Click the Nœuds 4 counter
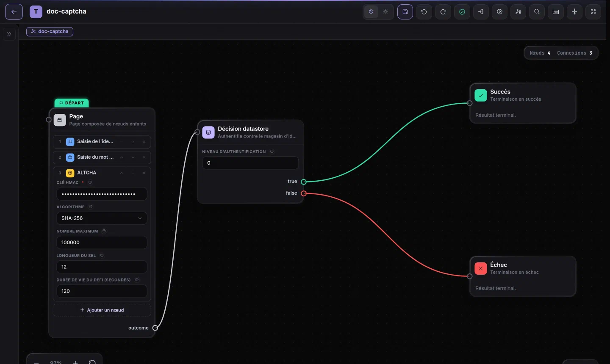 pos(540,53)
